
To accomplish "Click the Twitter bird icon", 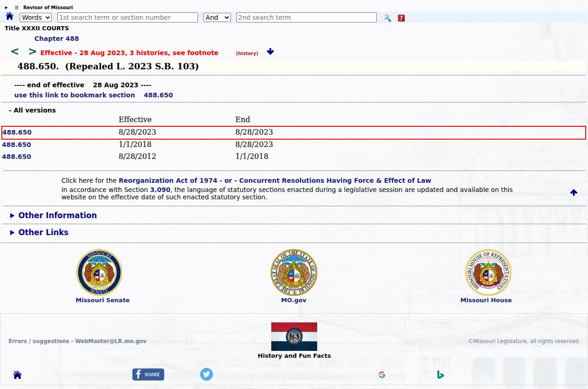I will pyautogui.click(x=207, y=374).
